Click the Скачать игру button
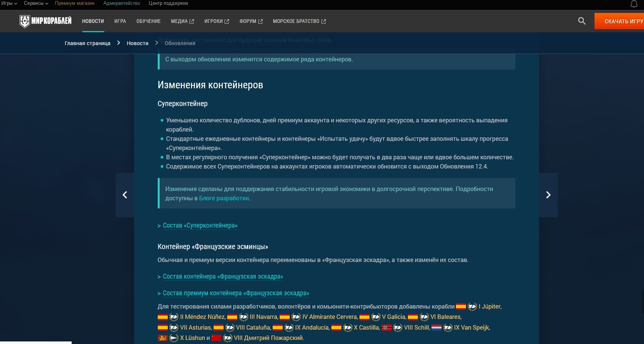Screen dimensions: 644x344 coord(619,21)
